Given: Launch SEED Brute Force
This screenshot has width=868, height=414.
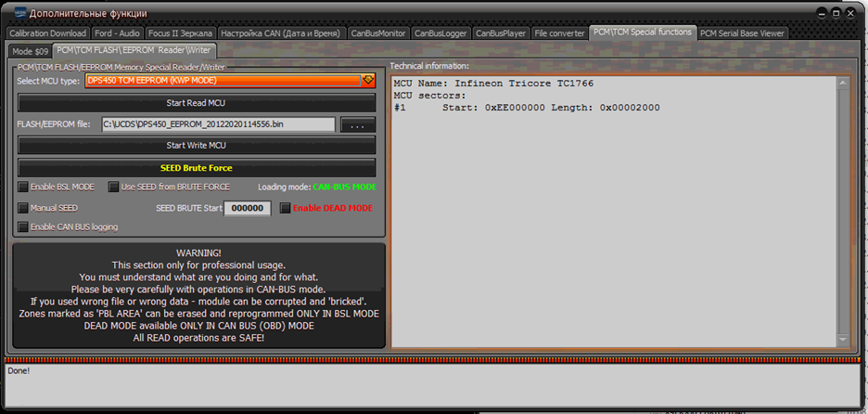Looking at the screenshot, I should 198,168.
